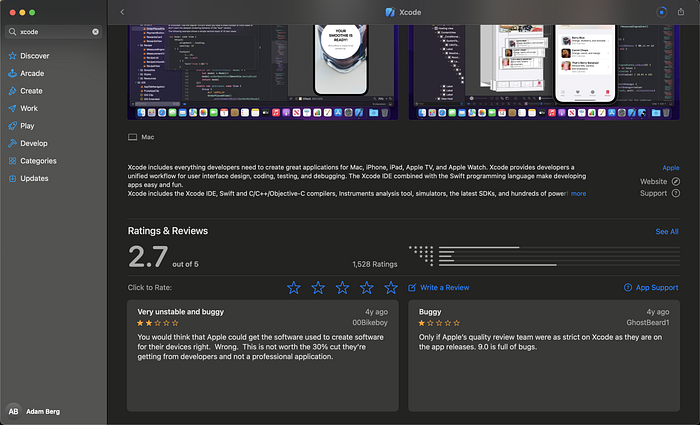Open the left Xcode screenshot preview
Viewport: 700px width, 425px height.
click(263, 72)
